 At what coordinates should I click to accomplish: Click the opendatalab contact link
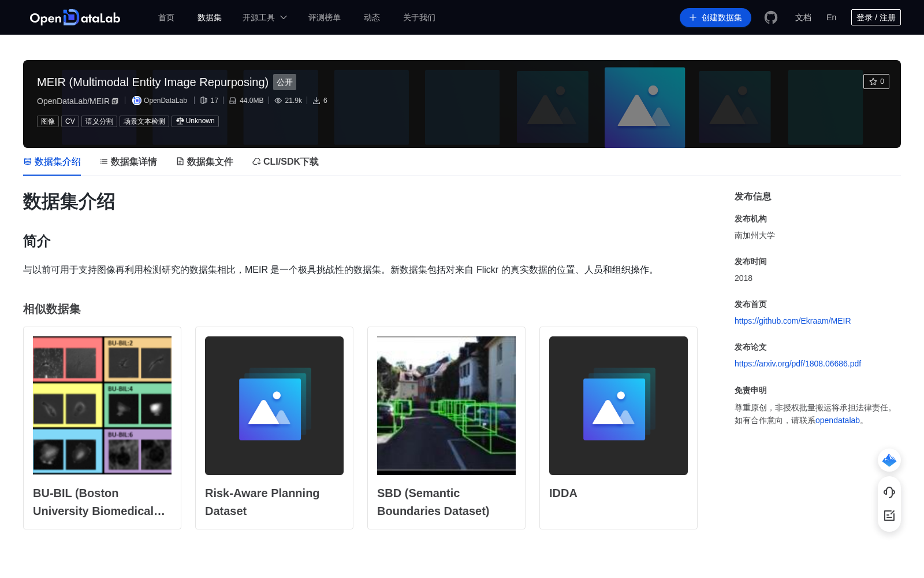[x=837, y=420]
